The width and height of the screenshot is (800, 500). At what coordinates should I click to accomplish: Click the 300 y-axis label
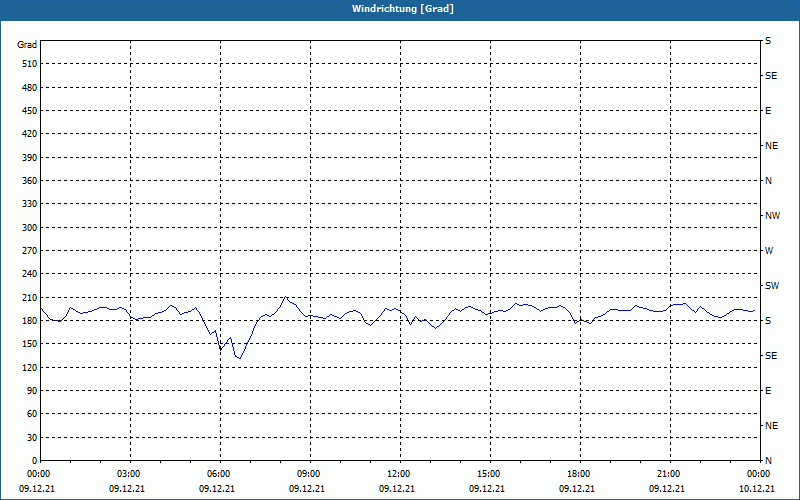[x=30, y=227]
